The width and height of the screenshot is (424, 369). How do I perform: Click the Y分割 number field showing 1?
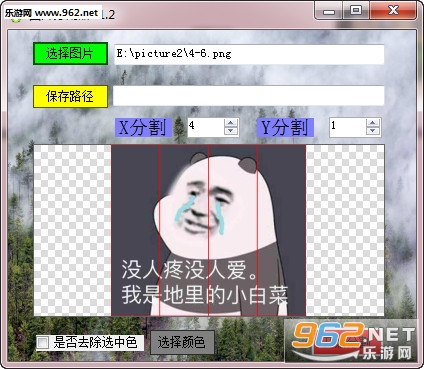(348, 127)
